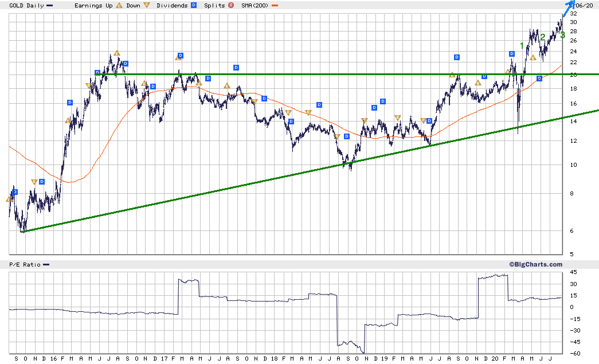Select the earnings down marker at February 2019
The width and height of the screenshot is (599, 364).
click(x=398, y=118)
